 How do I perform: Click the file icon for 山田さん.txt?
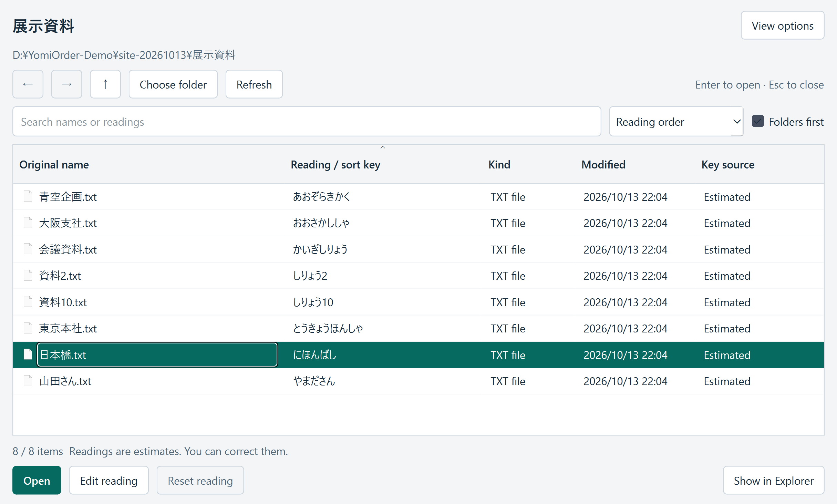pyautogui.click(x=28, y=381)
